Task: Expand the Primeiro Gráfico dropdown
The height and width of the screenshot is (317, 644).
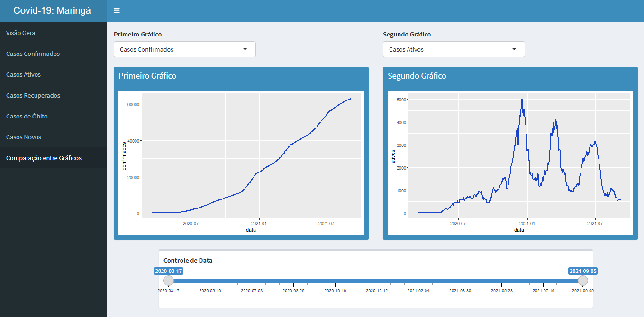Action: (x=184, y=49)
